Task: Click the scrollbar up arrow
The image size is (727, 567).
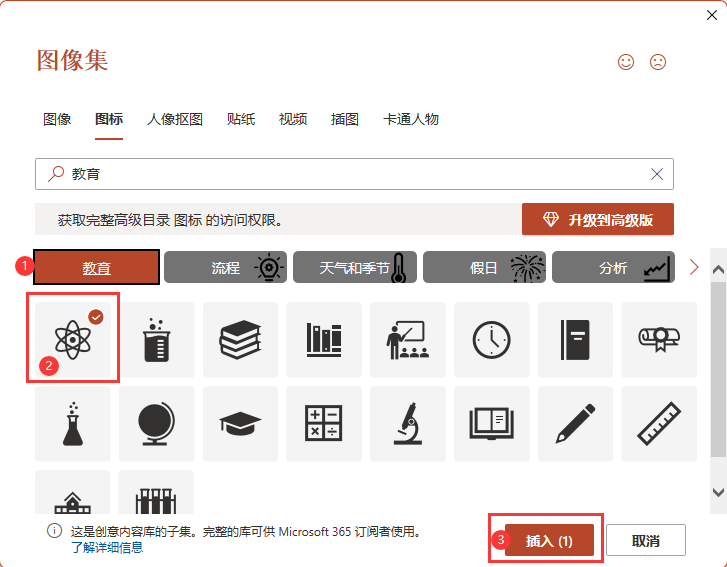Action: pos(718,270)
